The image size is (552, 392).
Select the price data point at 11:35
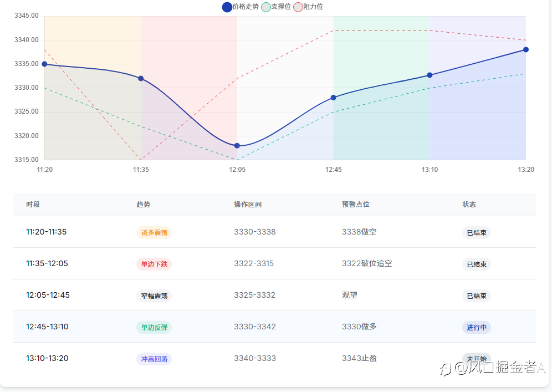click(141, 79)
